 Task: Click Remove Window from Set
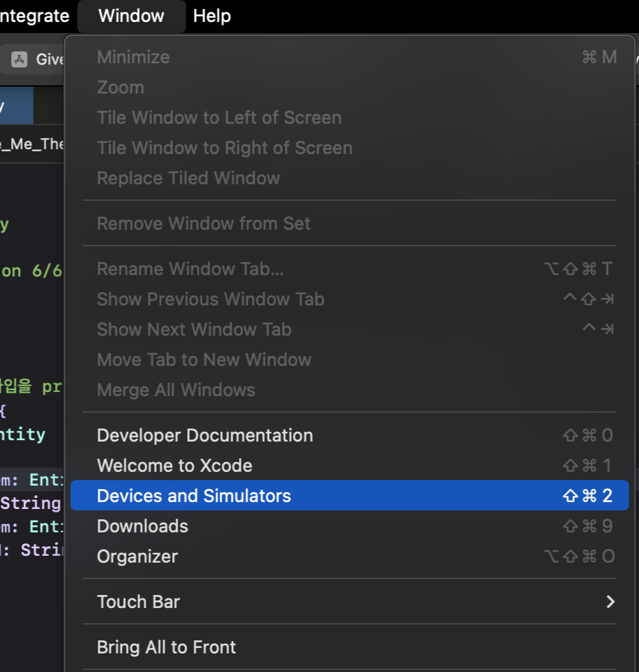pos(349,224)
